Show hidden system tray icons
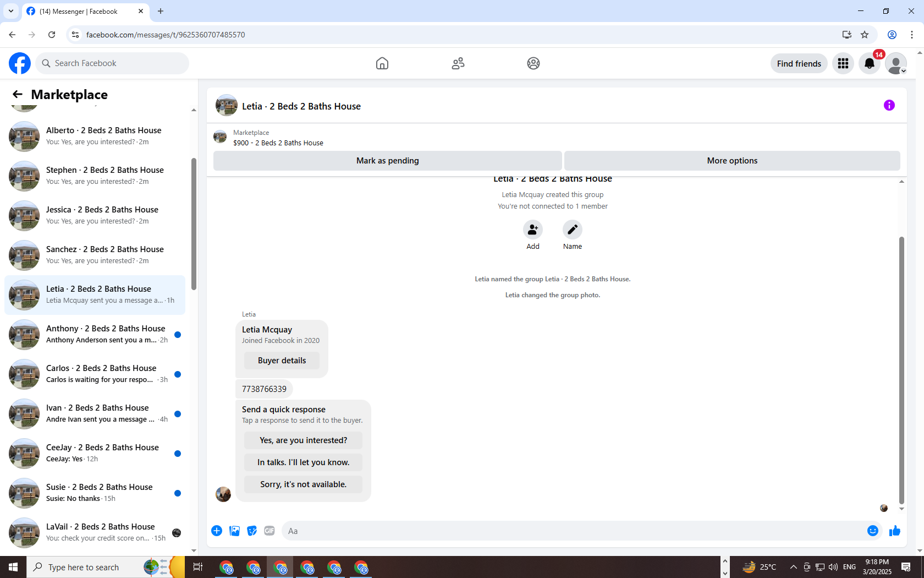The width and height of the screenshot is (924, 578). pyautogui.click(x=793, y=567)
